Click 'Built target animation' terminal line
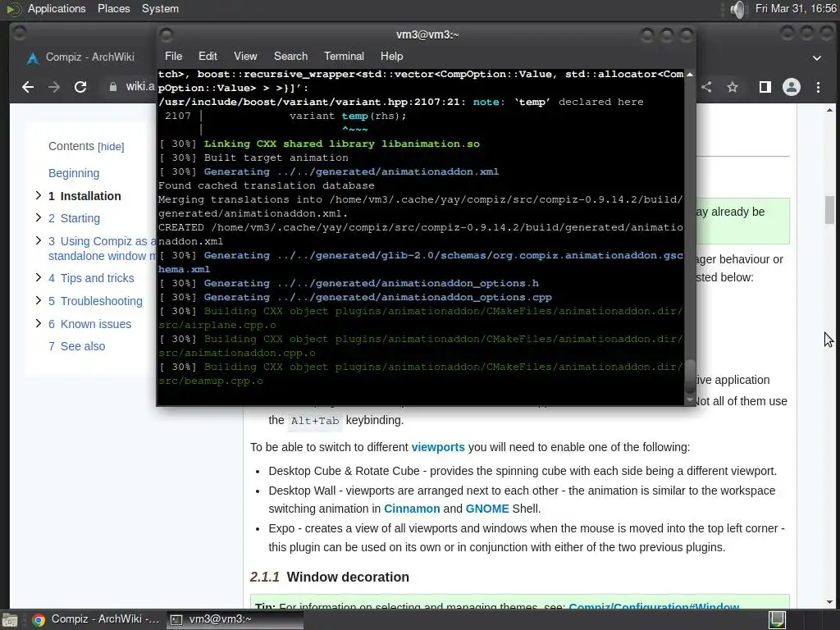The image size is (840, 630). tap(276, 158)
